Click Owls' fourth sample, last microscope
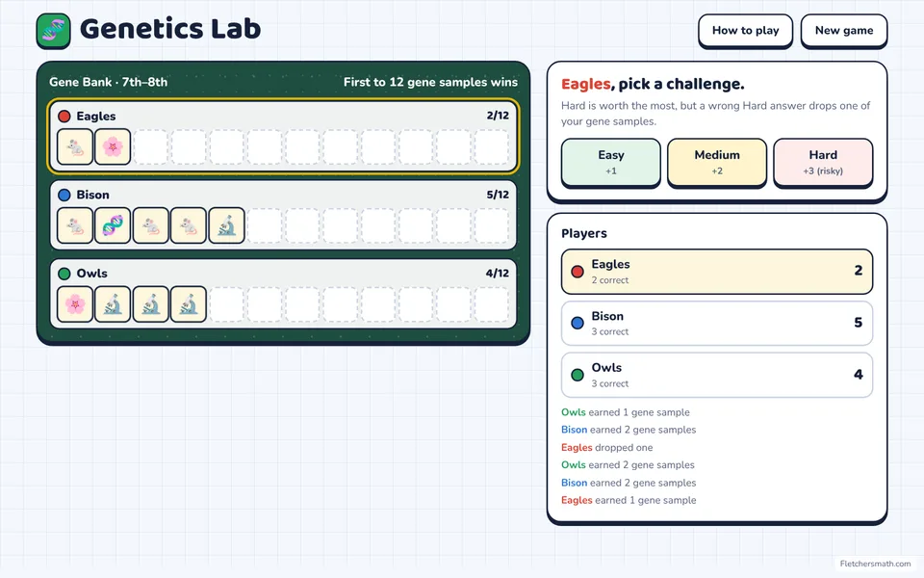924x578 pixels. coord(189,304)
